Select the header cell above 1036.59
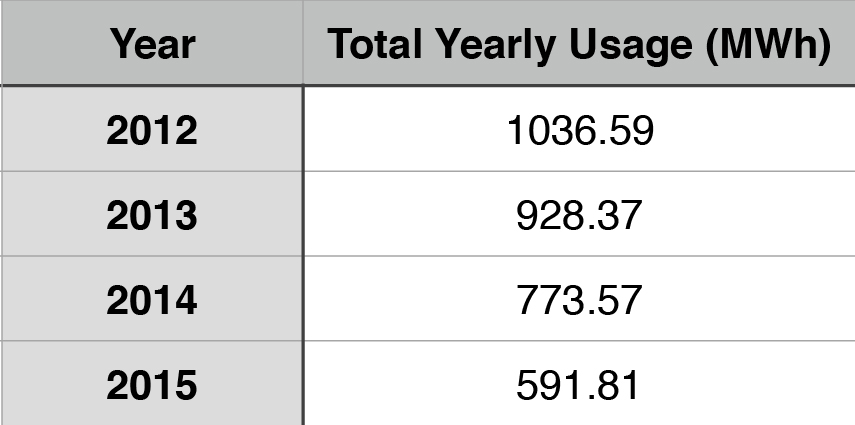The image size is (855, 425). [x=579, y=44]
